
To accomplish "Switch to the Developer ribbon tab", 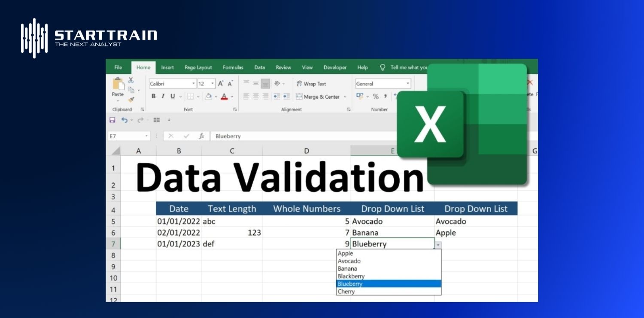I will pyautogui.click(x=335, y=67).
